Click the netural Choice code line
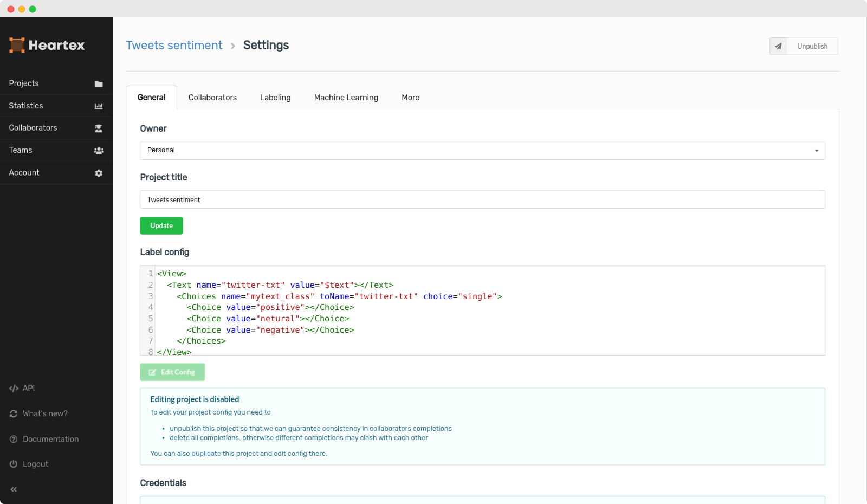 (268, 319)
